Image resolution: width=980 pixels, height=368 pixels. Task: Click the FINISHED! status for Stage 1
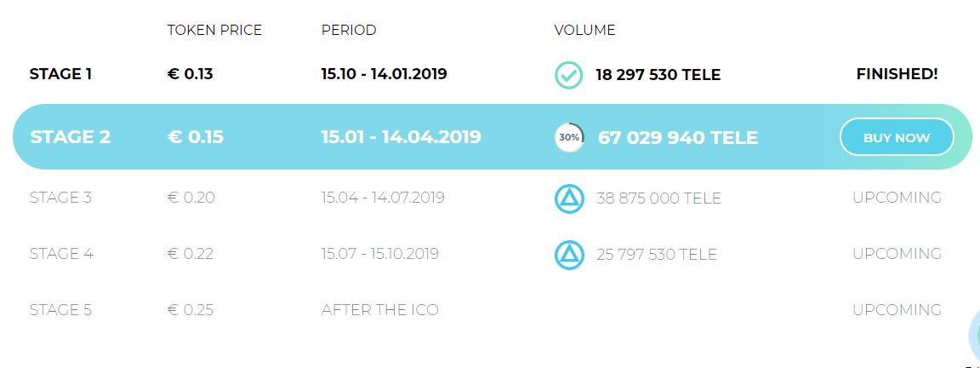click(897, 74)
